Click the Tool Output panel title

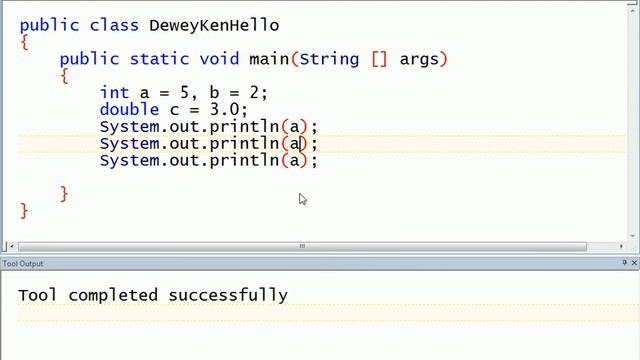click(23, 264)
